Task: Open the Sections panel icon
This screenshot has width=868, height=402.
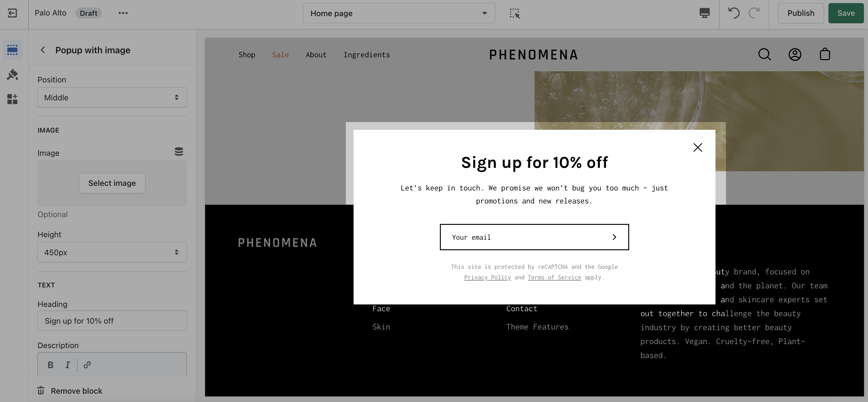Action: (12, 50)
